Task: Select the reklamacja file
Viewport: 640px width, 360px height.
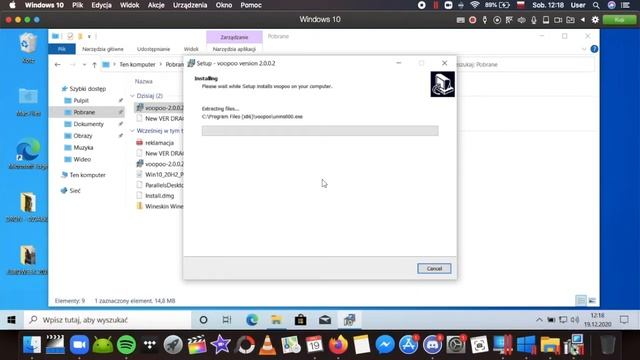Action: tap(159, 143)
